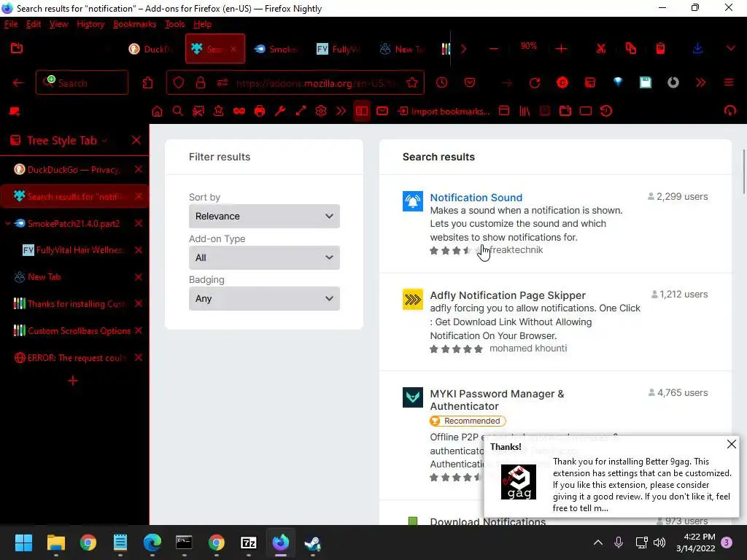Dismiss the Thanks! notification popup
Viewport: 747px width, 560px height.
click(731, 444)
